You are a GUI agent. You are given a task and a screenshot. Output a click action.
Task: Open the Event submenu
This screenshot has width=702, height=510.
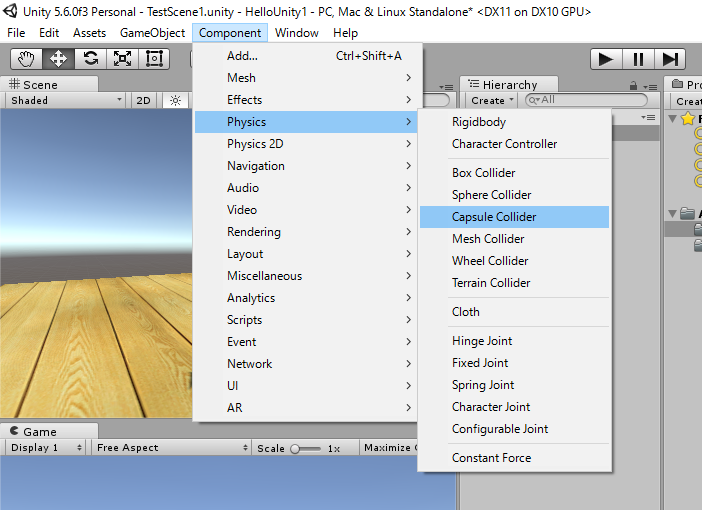[306, 341]
